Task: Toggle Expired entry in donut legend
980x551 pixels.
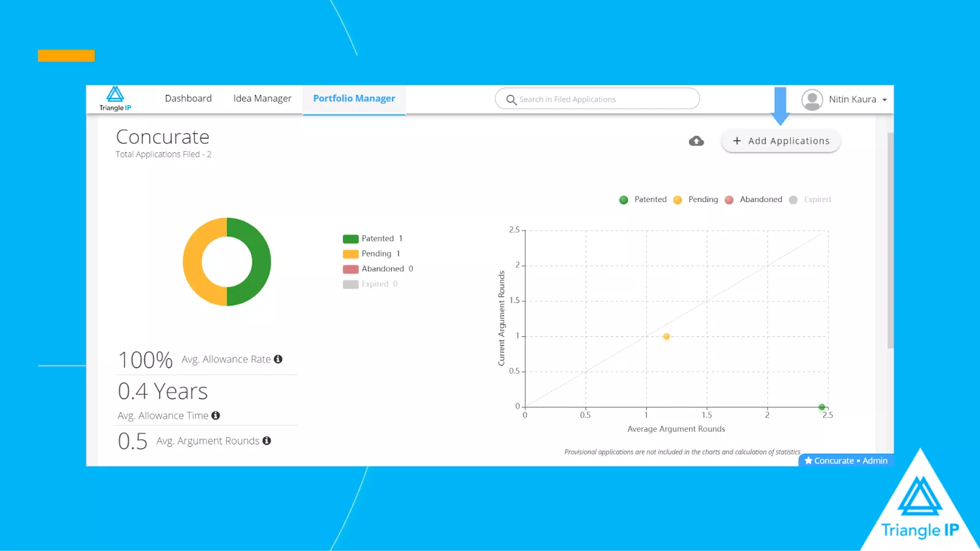Action: (370, 284)
